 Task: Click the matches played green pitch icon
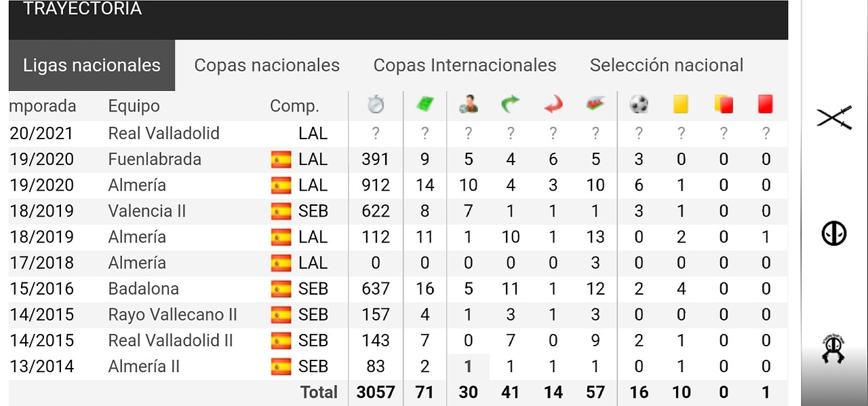[425, 105]
